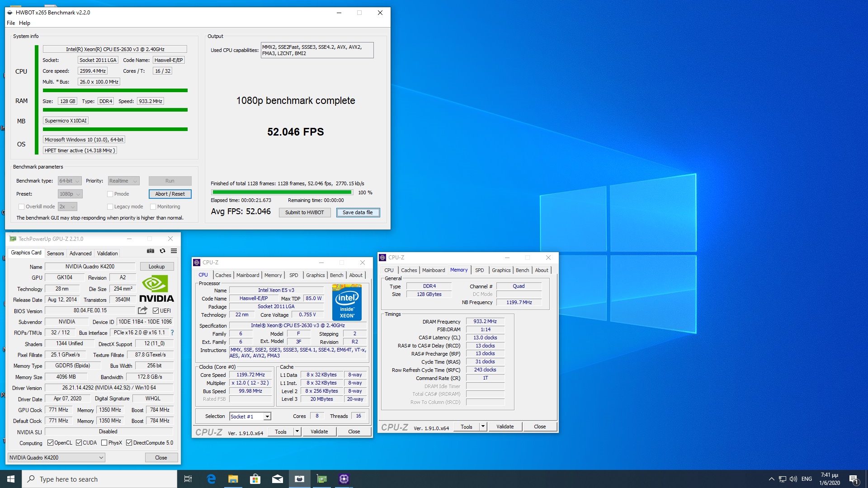
Task: Open the Socket #1 selection dropdown
Action: click(x=250, y=417)
